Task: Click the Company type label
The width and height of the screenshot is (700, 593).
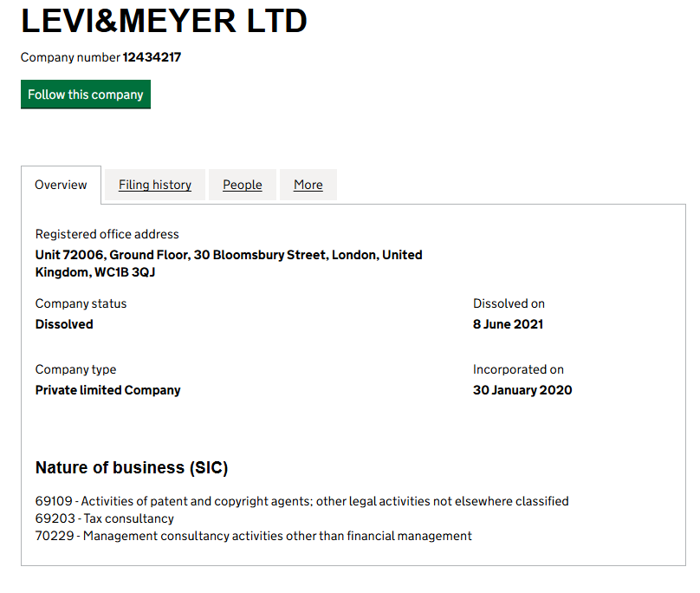Action: (x=75, y=369)
